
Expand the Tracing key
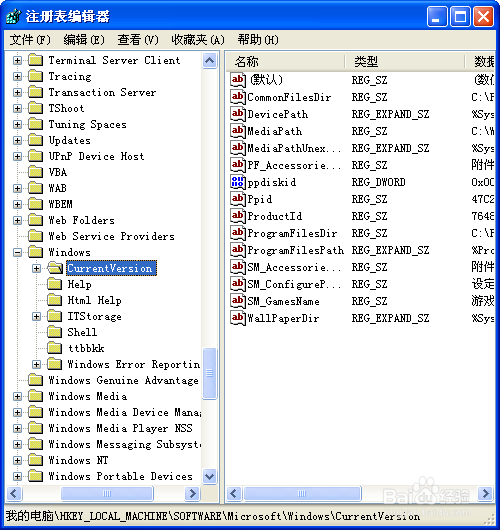17,76
